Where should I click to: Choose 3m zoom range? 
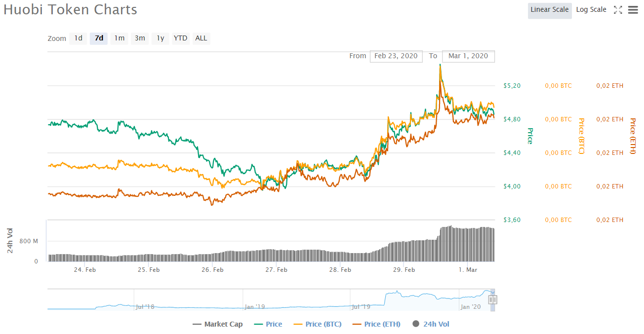[140, 38]
